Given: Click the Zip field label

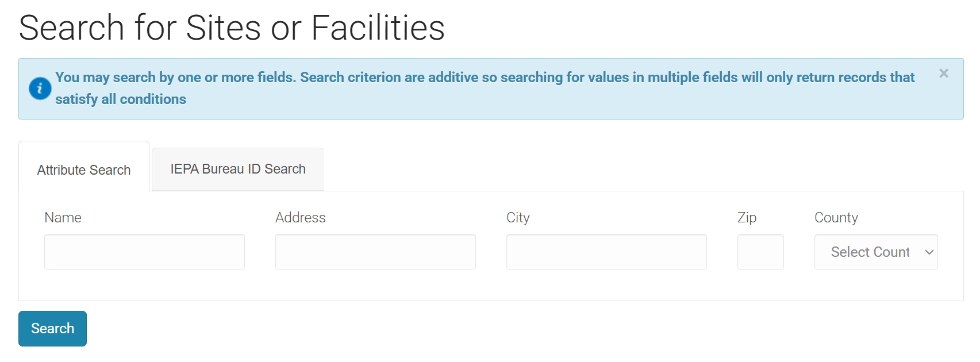Looking at the screenshot, I should pos(747,218).
